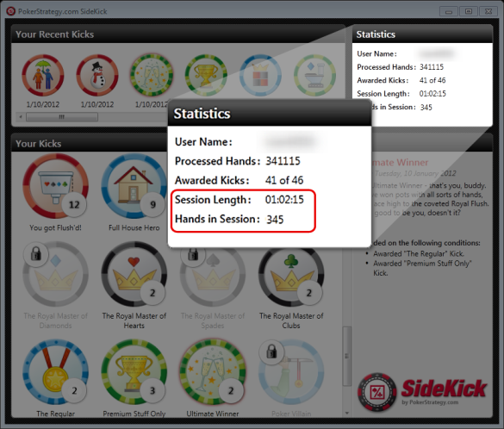Click Processed Hands row in the small Statistics panel
This screenshot has height=429, width=504.
coord(400,67)
